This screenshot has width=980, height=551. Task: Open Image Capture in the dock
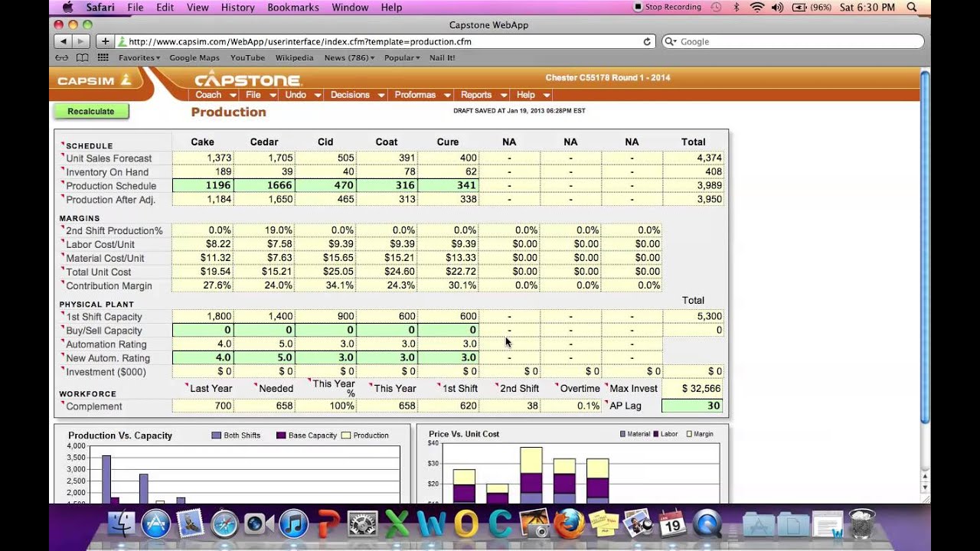click(x=534, y=524)
